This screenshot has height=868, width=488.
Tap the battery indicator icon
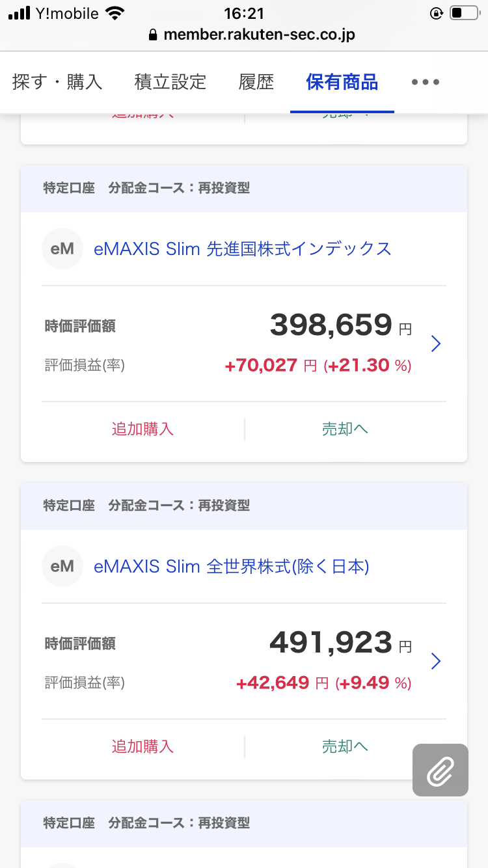[463, 13]
